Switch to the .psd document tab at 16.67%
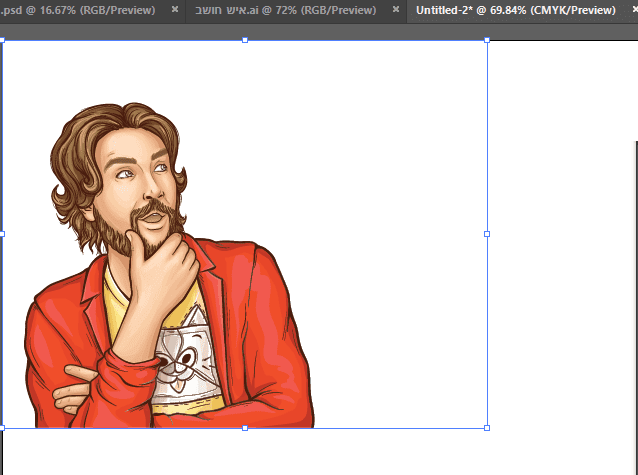The width and height of the screenshot is (638, 475). 80,10
